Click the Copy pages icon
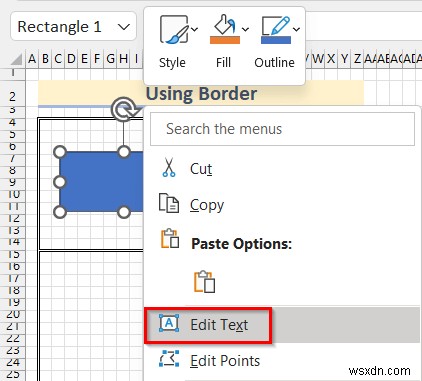 click(x=169, y=203)
